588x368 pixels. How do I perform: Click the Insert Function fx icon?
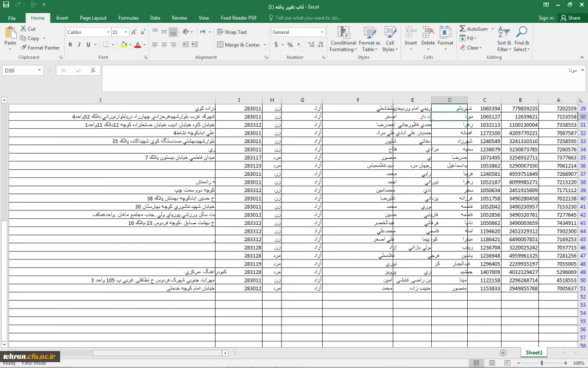[93, 70]
